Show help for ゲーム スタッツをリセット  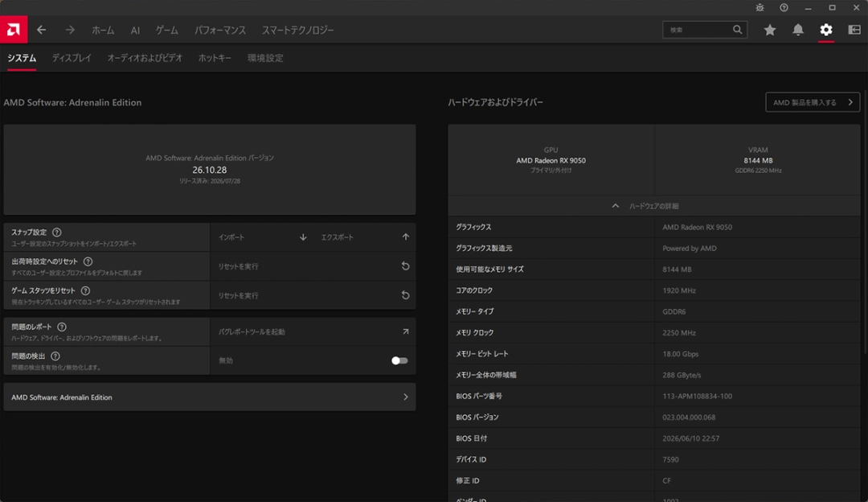(85, 290)
